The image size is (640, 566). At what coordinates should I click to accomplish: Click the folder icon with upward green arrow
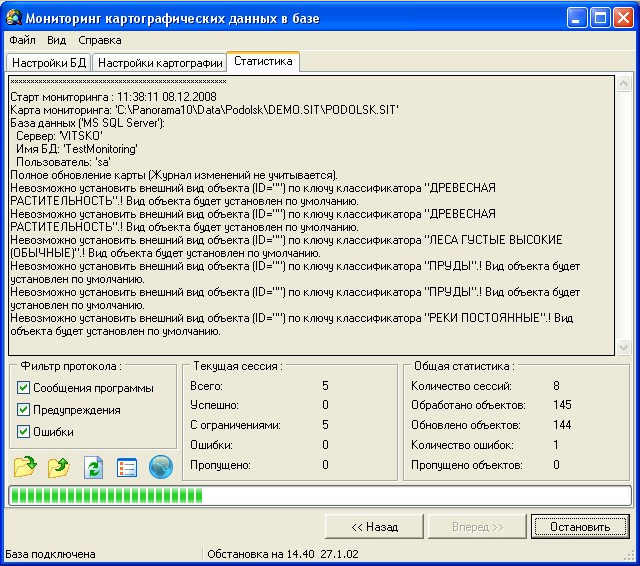click(x=59, y=466)
